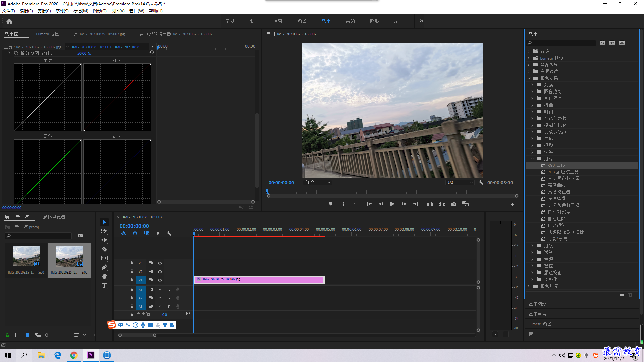Switch to the 编辑 workspace

(x=278, y=21)
